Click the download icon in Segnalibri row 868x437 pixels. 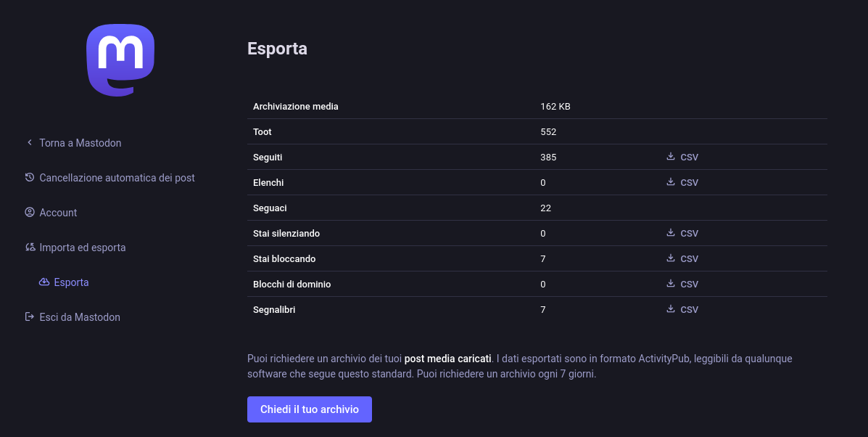671,309
